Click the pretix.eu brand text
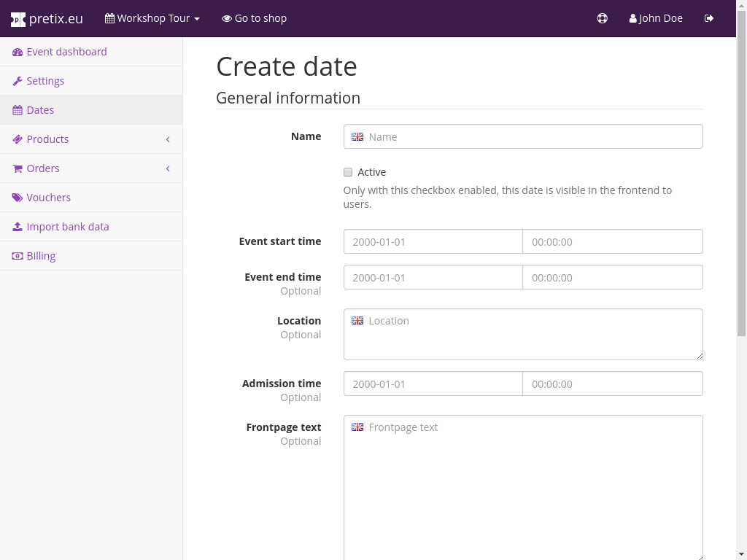This screenshot has width=747, height=560. [55, 18]
